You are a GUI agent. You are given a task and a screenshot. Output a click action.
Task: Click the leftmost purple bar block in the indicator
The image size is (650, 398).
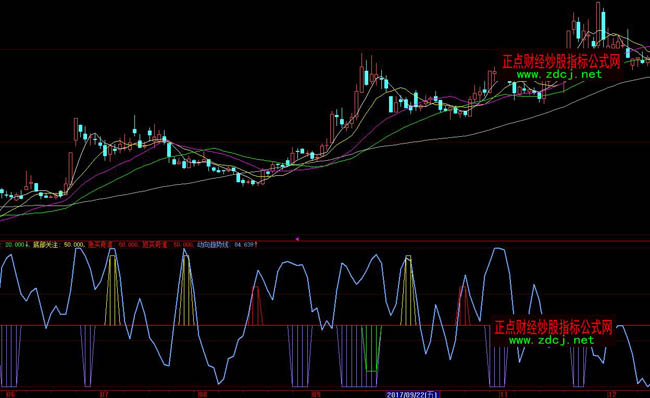[x=11, y=356]
